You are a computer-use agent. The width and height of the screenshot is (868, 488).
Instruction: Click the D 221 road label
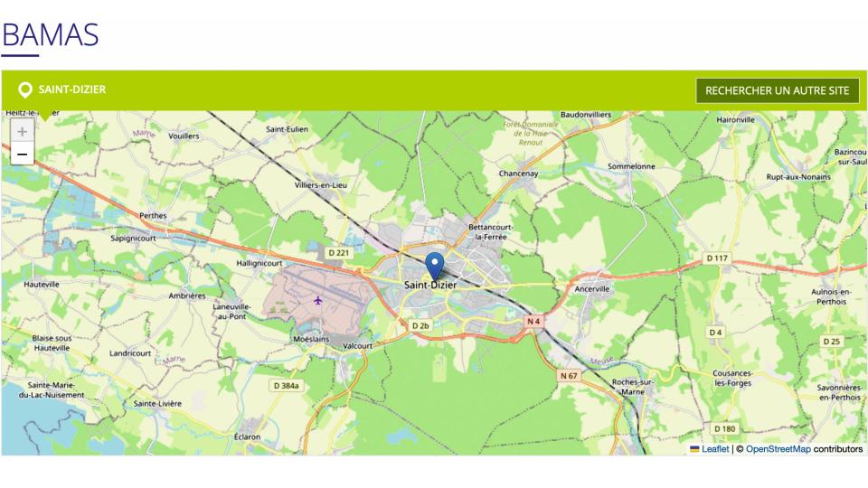pyautogui.click(x=339, y=253)
